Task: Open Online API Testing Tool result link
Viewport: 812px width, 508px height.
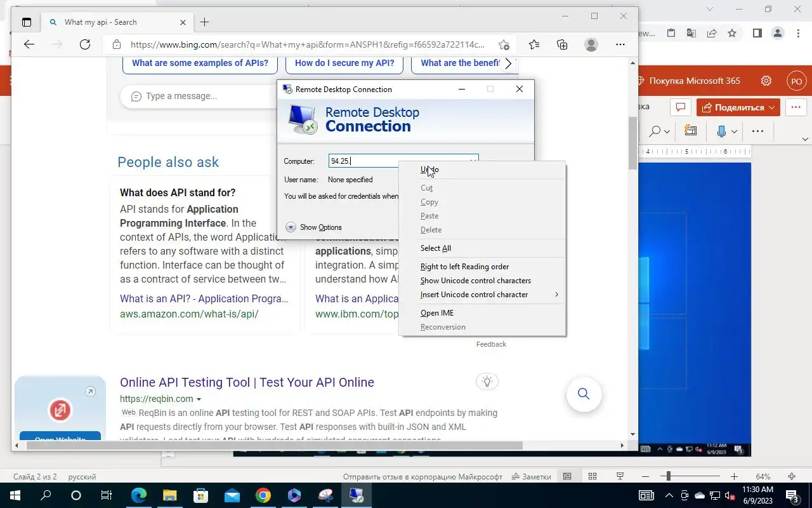Action: tap(247, 382)
